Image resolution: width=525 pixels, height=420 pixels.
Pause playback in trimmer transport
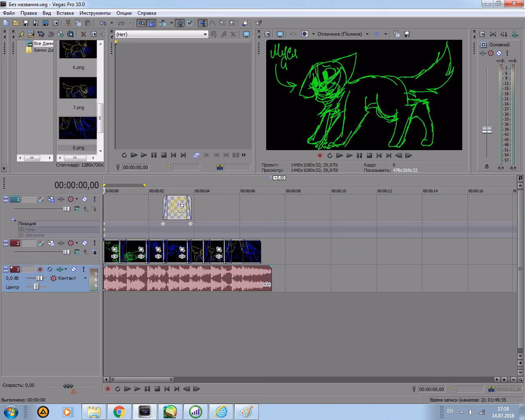[x=154, y=155]
